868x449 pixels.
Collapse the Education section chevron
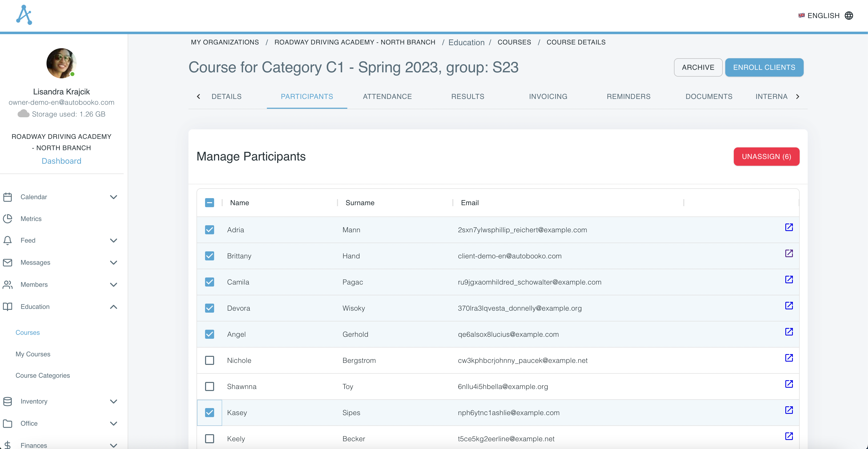[x=114, y=307]
